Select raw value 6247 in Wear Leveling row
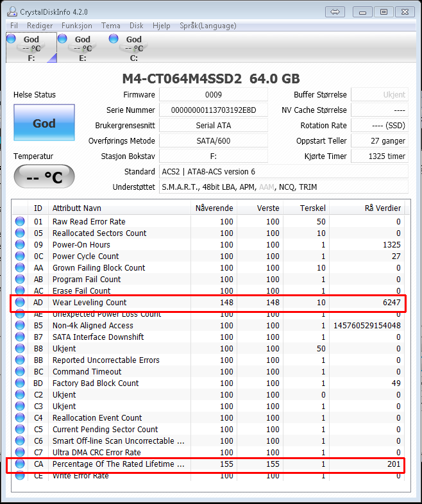This screenshot has width=422, height=504. tap(391, 302)
